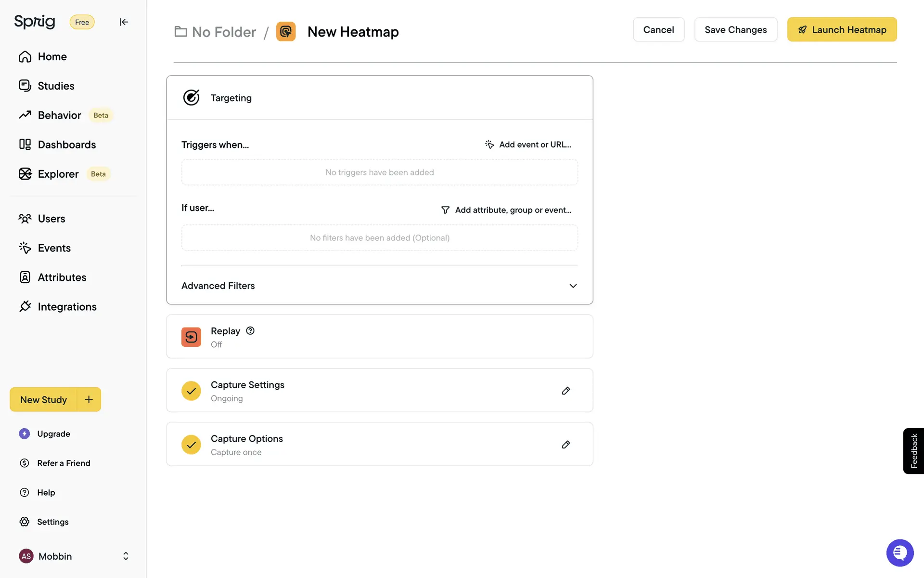This screenshot has height=578, width=924.
Task: Click the Capture Settings yellow checkmark
Action: tap(191, 391)
